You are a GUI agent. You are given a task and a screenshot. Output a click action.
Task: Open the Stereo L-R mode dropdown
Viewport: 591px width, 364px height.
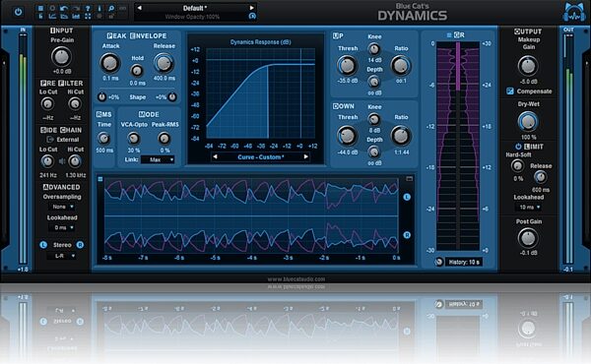point(62,256)
